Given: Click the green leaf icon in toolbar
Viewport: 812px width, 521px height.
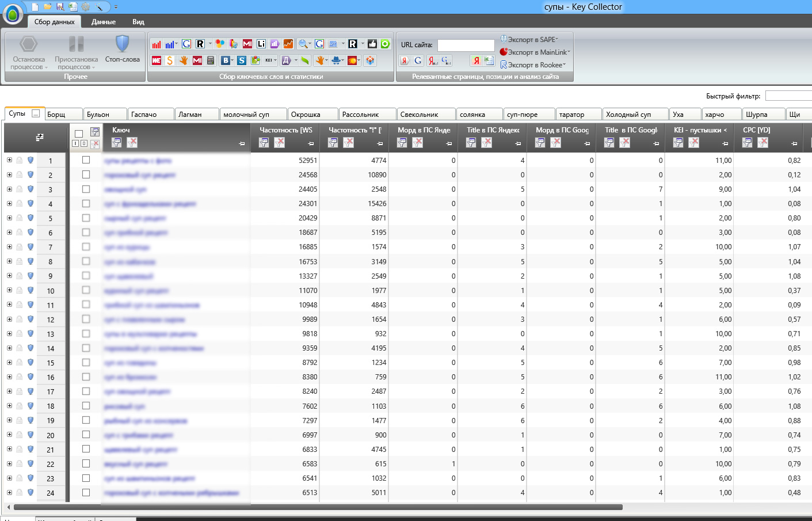Looking at the screenshot, I should tap(305, 60).
